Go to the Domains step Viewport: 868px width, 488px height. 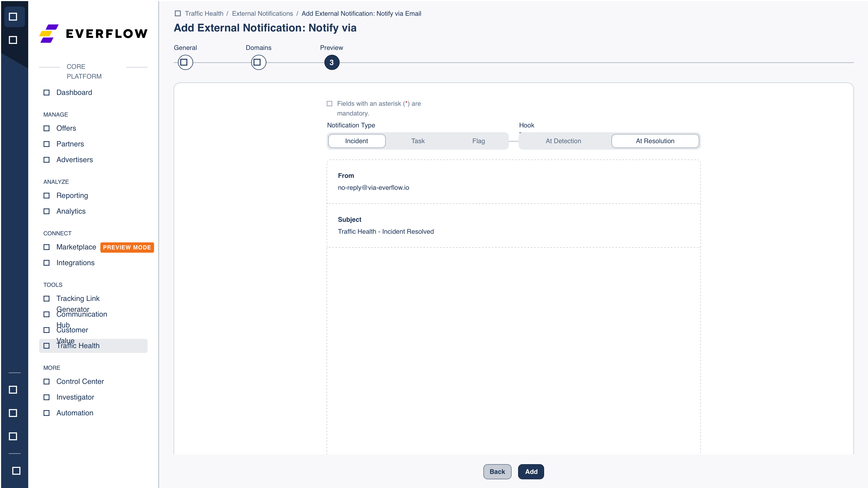click(259, 62)
